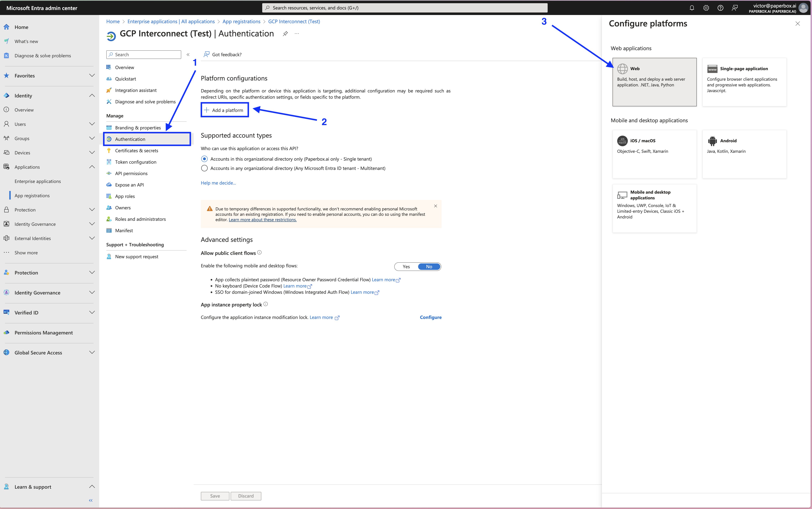Viewport: 812px width, 509px height.
Task: Enable mobile and desktop flows toggle
Action: (406, 266)
